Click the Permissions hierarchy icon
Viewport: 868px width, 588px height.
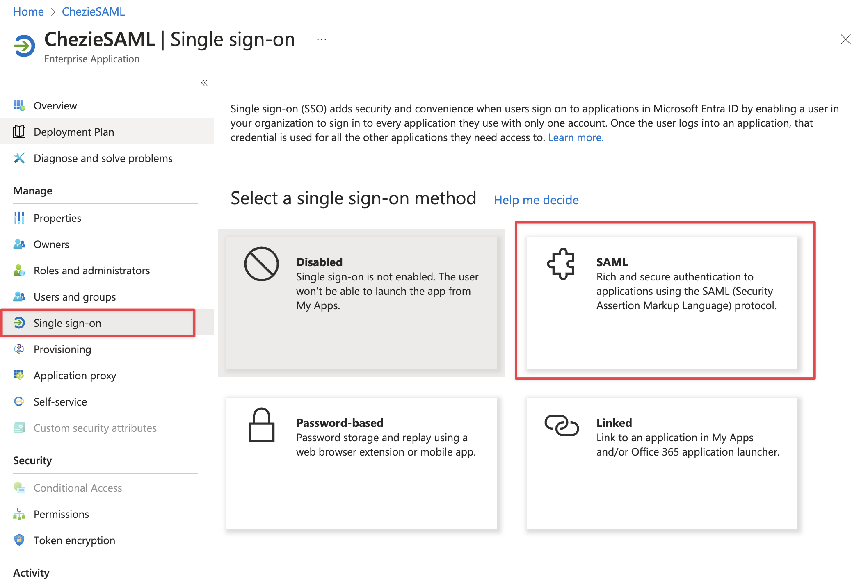(x=19, y=514)
